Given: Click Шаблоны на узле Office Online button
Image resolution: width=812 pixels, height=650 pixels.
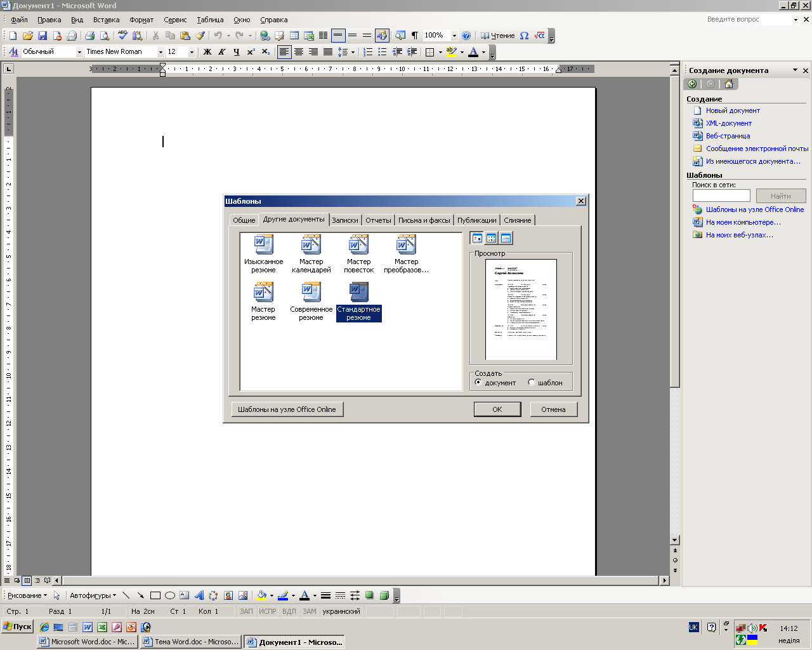Looking at the screenshot, I should [287, 409].
